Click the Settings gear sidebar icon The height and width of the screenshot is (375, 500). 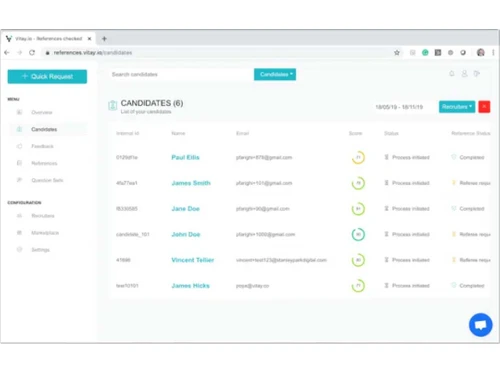pyautogui.click(x=19, y=250)
